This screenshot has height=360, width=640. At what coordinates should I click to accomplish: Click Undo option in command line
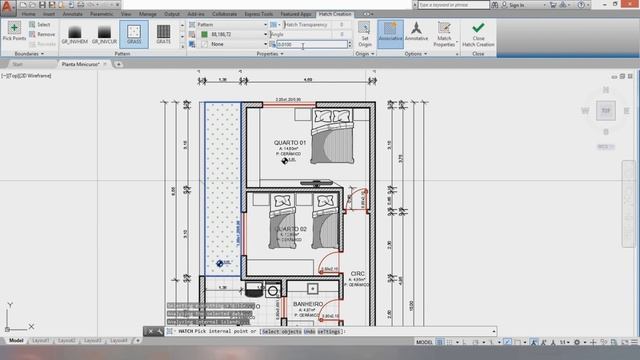pyautogui.click(x=309, y=331)
